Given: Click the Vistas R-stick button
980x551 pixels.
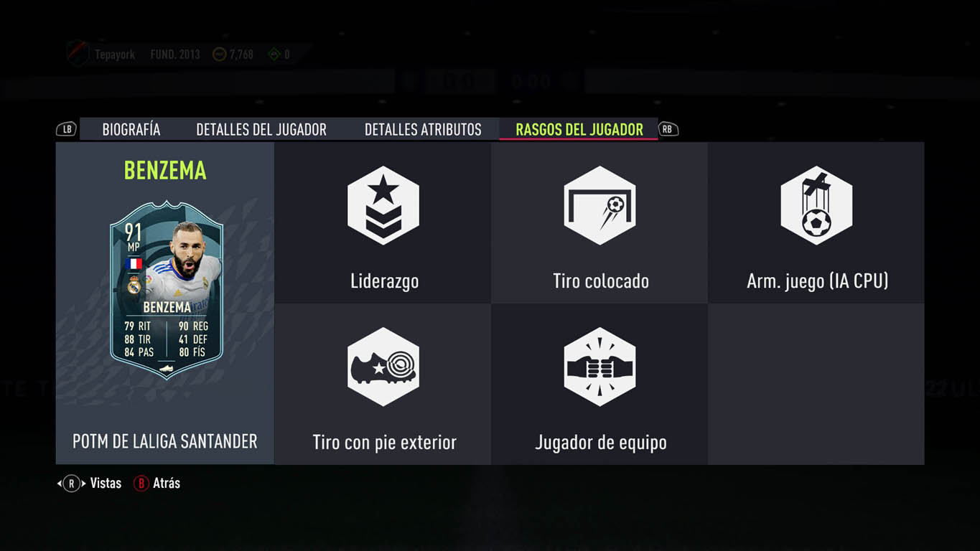Looking at the screenshot, I should [x=71, y=484].
